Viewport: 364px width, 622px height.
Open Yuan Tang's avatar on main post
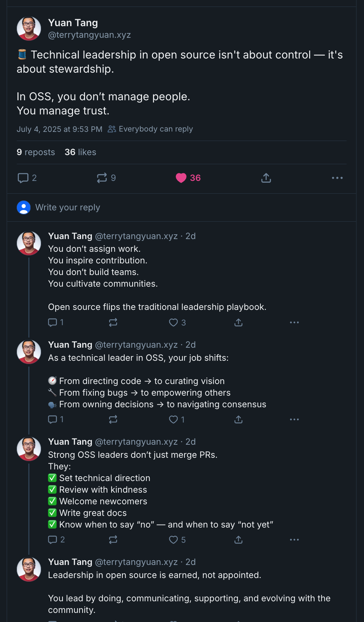click(x=29, y=28)
